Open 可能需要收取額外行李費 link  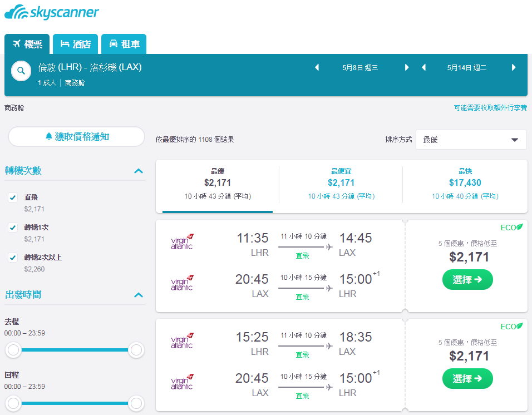click(490, 108)
